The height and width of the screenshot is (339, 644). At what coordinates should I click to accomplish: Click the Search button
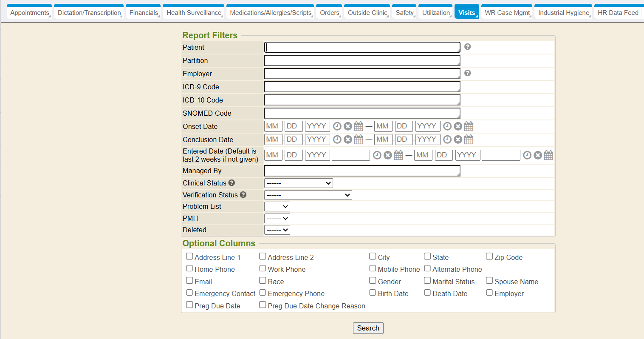(x=368, y=328)
